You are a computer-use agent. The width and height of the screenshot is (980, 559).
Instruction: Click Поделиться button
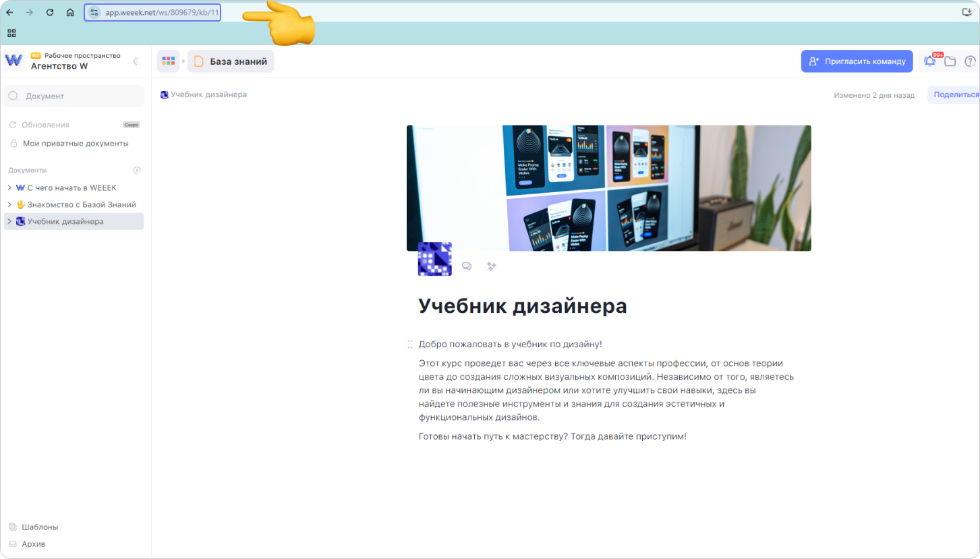pyautogui.click(x=954, y=95)
